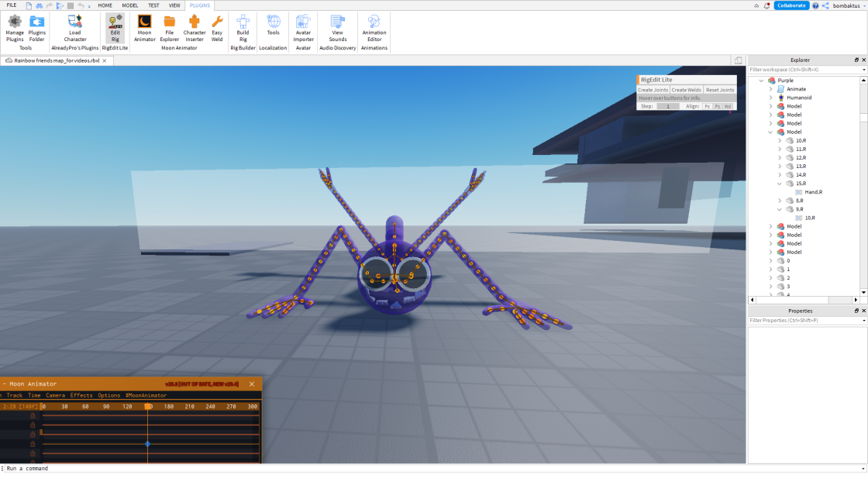Click the Manage Plugins icon

(15, 28)
